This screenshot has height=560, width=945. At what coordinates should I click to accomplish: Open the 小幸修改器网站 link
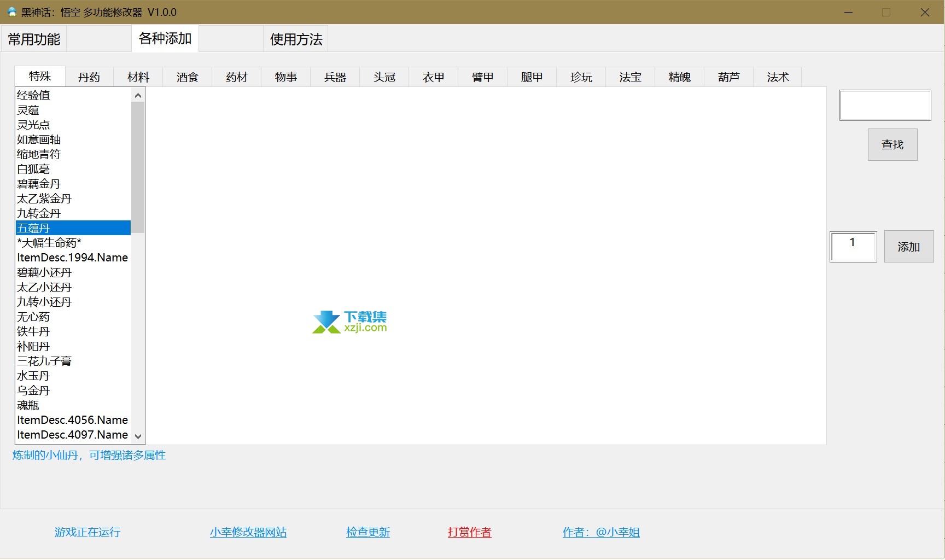[x=248, y=532]
